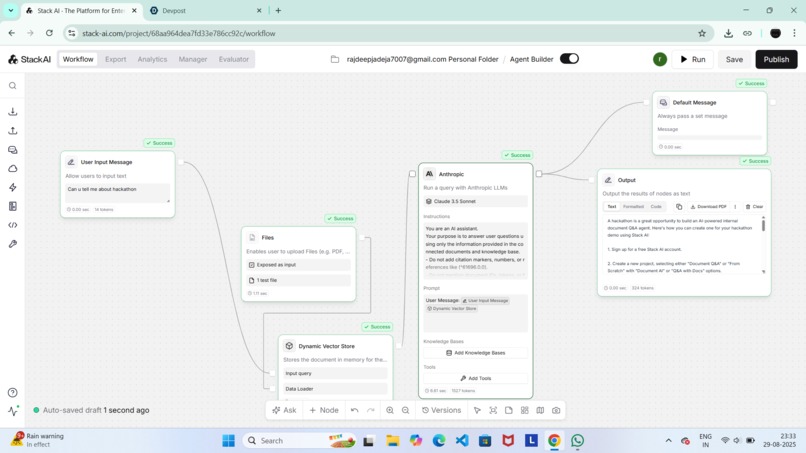Image resolution: width=806 pixels, height=453 pixels.
Task: Select the pointer tool in bottom toolbar
Action: [x=477, y=410]
